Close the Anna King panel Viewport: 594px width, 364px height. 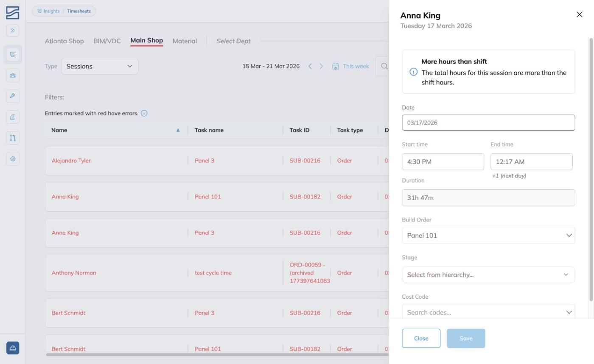click(x=580, y=14)
